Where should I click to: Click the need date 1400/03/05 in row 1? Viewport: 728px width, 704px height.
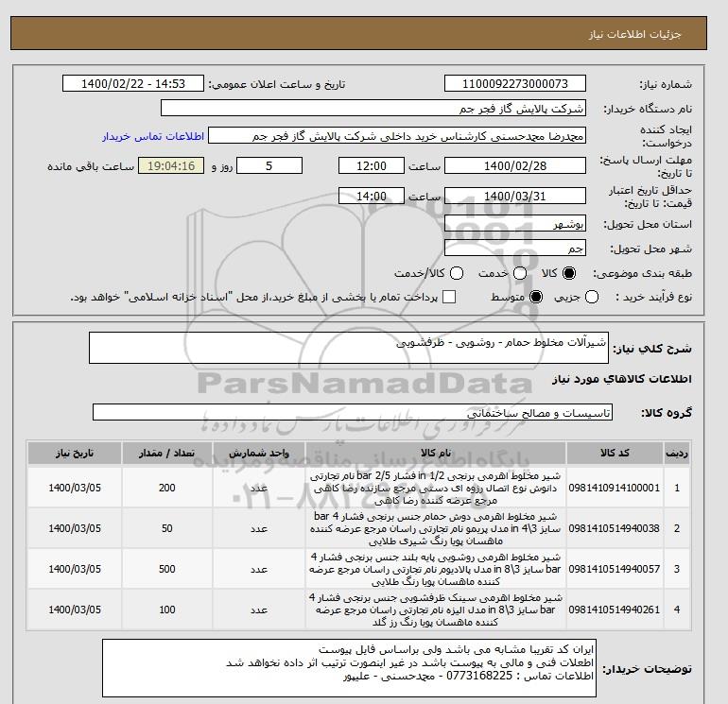pyautogui.click(x=75, y=488)
